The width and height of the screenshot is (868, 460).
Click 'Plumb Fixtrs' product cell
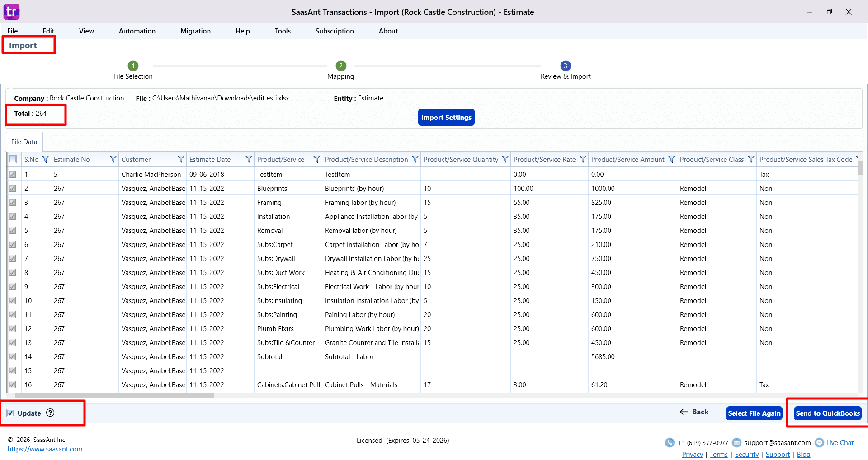click(x=288, y=328)
